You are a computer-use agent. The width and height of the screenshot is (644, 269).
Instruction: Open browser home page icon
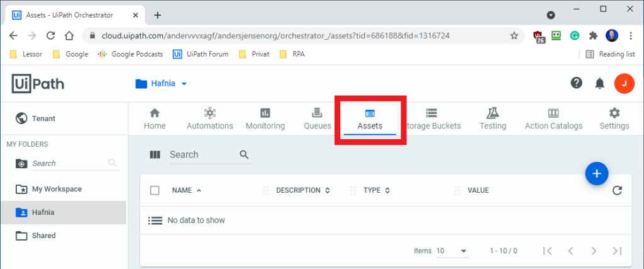(x=69, y=36)
